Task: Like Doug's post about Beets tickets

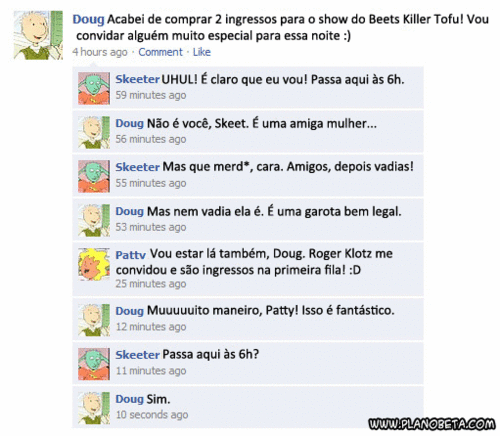Action: pyautogui.click(x=202, y=52)
